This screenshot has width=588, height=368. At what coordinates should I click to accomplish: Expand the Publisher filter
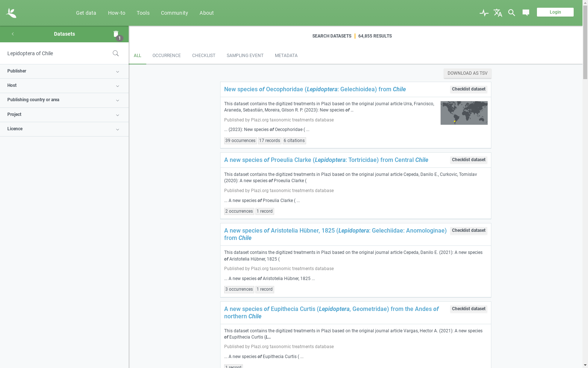(x=64, y=71)
